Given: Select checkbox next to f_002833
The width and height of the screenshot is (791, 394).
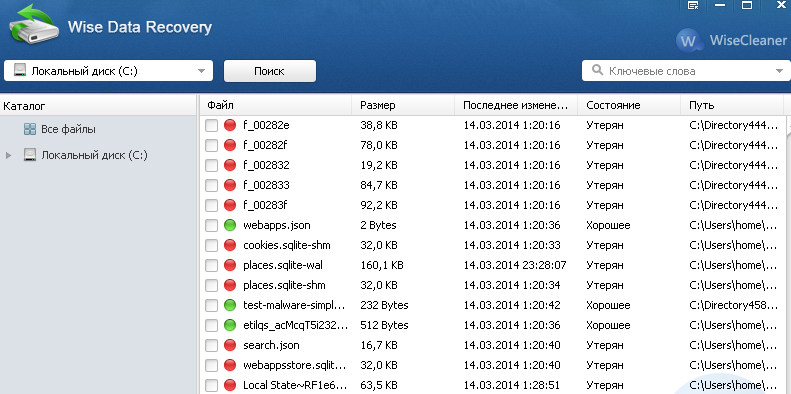Looking at the screenshot, I should [211, 185].
